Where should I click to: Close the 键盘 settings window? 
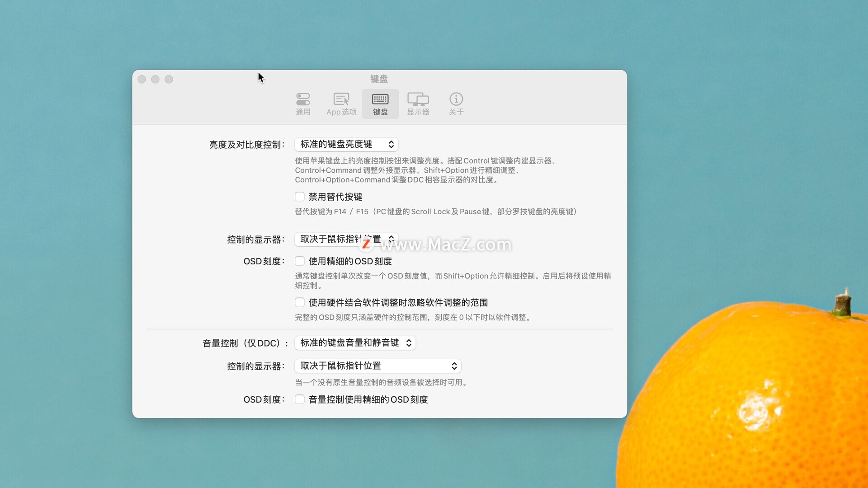coord(142,79)
